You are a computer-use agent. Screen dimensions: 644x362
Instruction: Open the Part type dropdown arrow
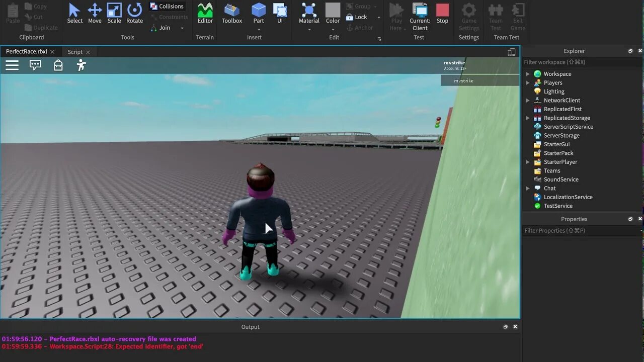[x=259, y=29]
